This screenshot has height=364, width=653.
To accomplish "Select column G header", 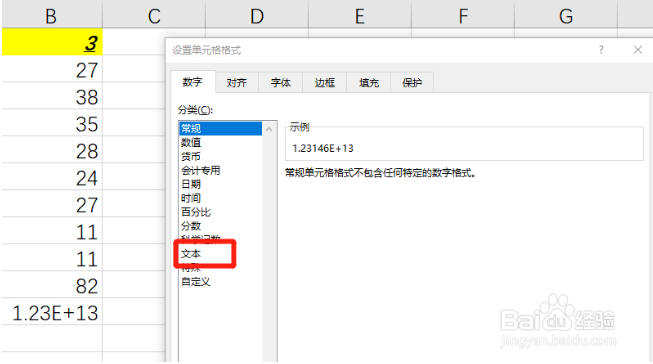I will tap(566, 16).
